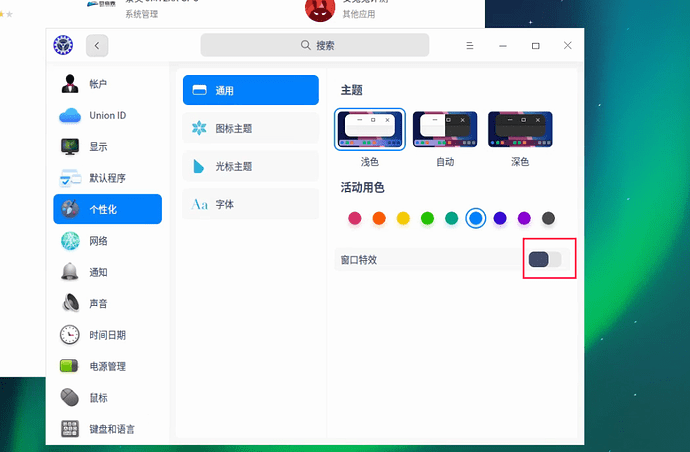
Task: Pick the yellow accent color
Action: tap(403, 218)
